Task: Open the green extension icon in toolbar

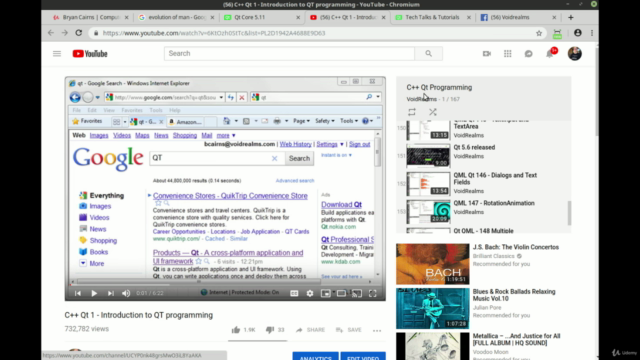Action: click(x=557, y=33)
